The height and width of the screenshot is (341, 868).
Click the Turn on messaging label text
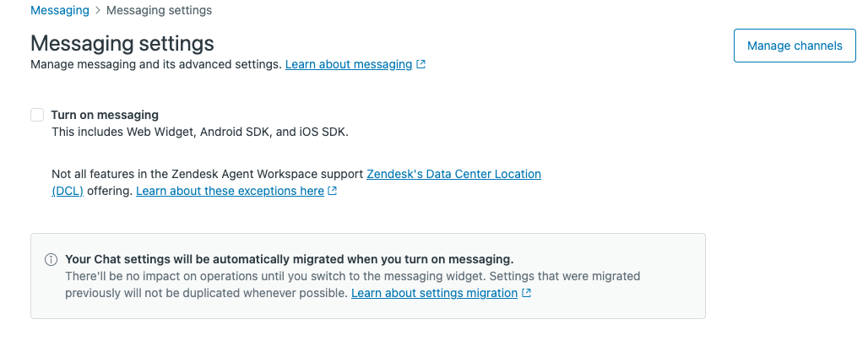(105, 115)
